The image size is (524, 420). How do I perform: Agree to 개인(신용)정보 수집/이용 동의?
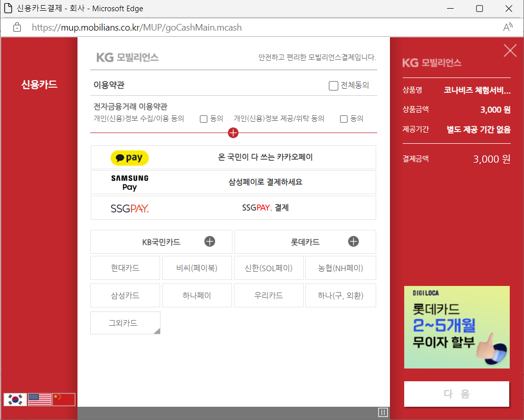[203, 119]
